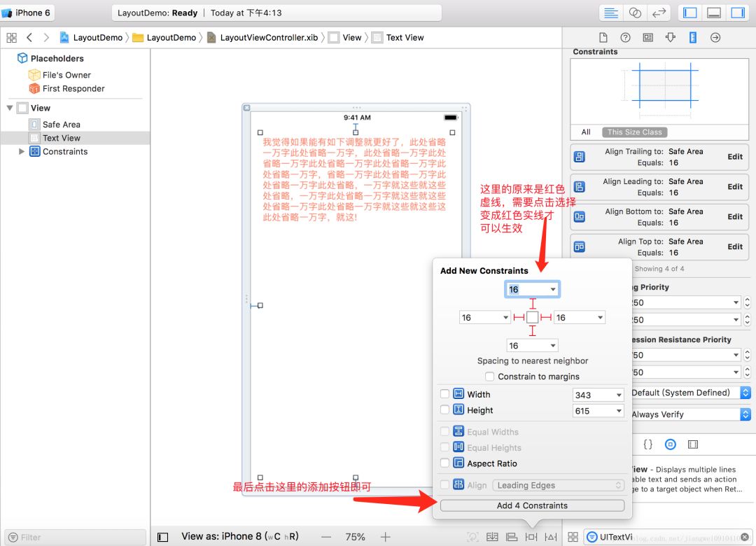Hide the navigator panel
Viewport: 756px width, 546px height.
point(690,13)
